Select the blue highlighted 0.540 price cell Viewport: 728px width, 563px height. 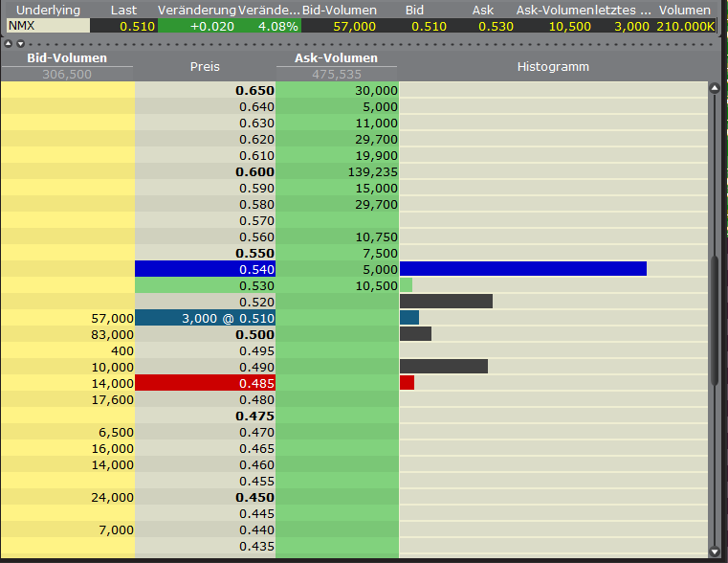point(205,269)
